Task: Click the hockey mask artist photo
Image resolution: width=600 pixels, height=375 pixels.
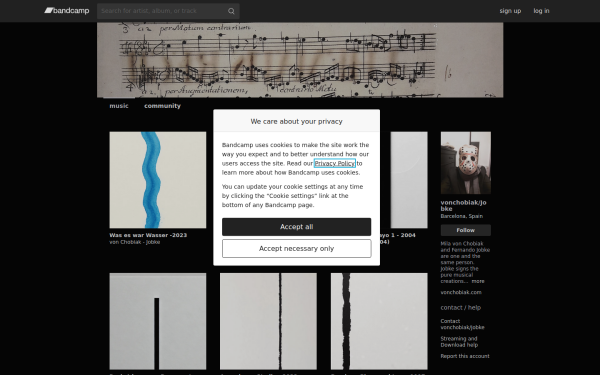Action: coord(466,163)
